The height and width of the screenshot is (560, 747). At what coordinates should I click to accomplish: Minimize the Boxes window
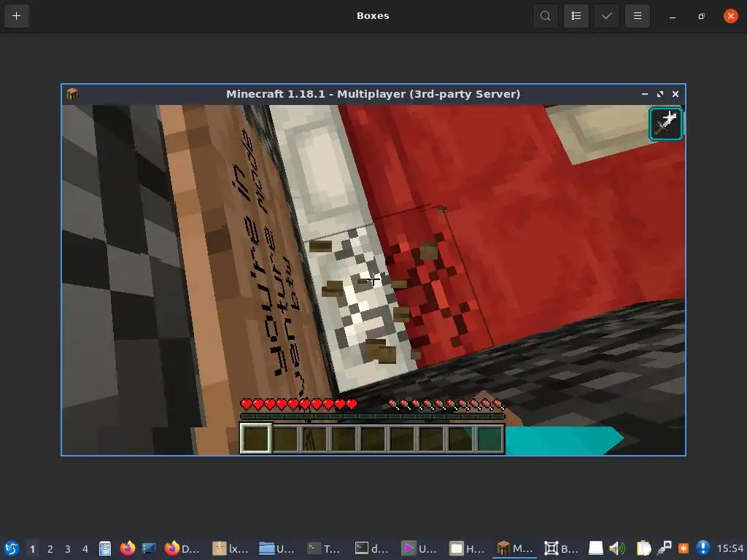[x=672, y=16]
